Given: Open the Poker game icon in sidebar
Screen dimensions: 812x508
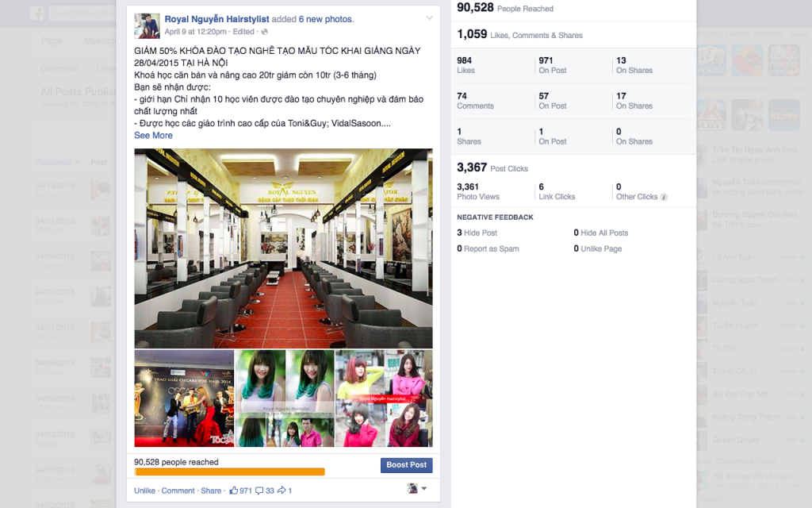Looking at the screenshot, I should (711, 60).
